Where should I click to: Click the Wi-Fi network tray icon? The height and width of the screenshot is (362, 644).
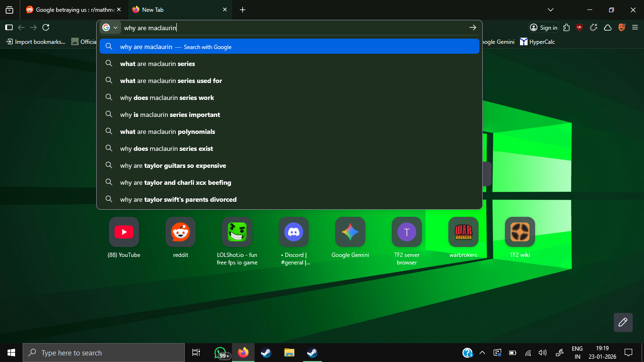click(x=528, y=353)
